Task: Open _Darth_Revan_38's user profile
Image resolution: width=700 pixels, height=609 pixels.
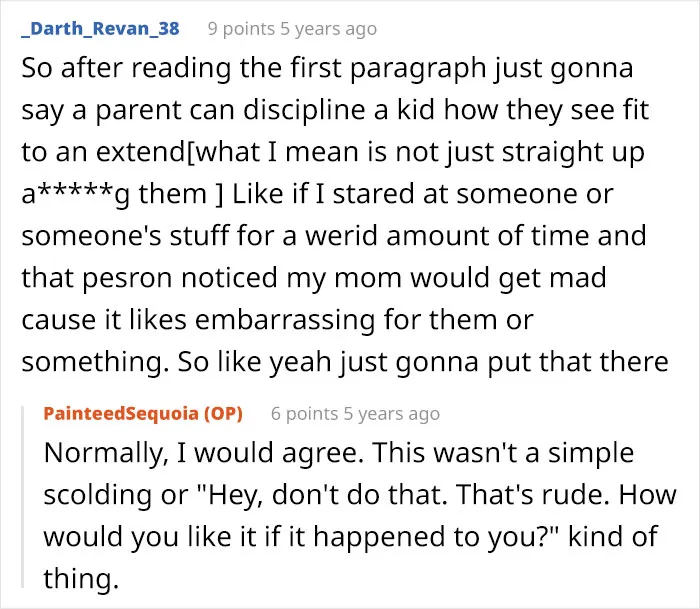Action: [x=100, y=29]
